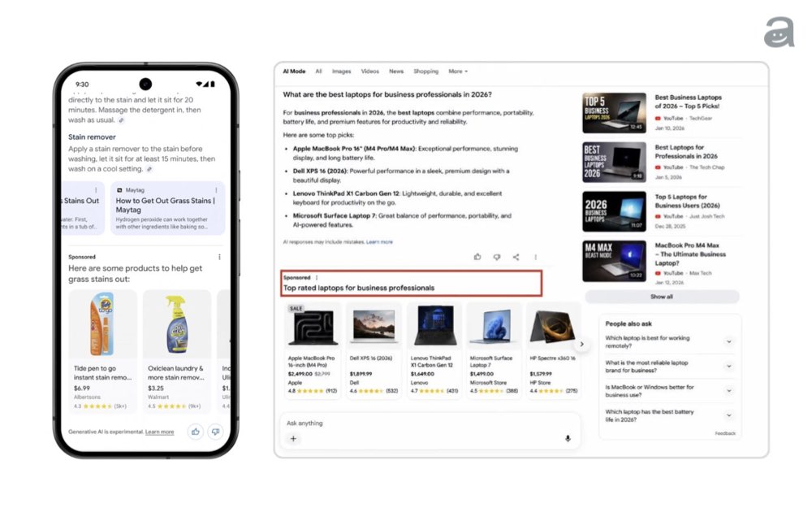Image resolution: width=812 pixels, height=508 pixels.
Task: Click the Stain remover heading on phone
Action: click(x=93, y=137)
